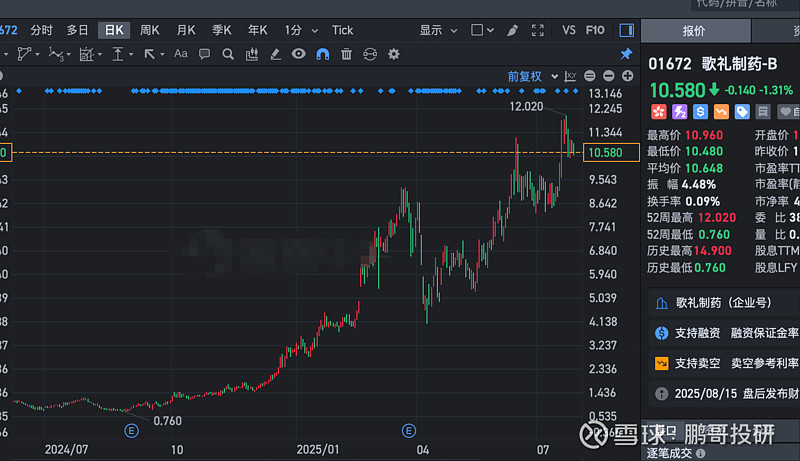Open the candlestick ruler measurement tool
800x461 pixels.
tap(252, 54)
